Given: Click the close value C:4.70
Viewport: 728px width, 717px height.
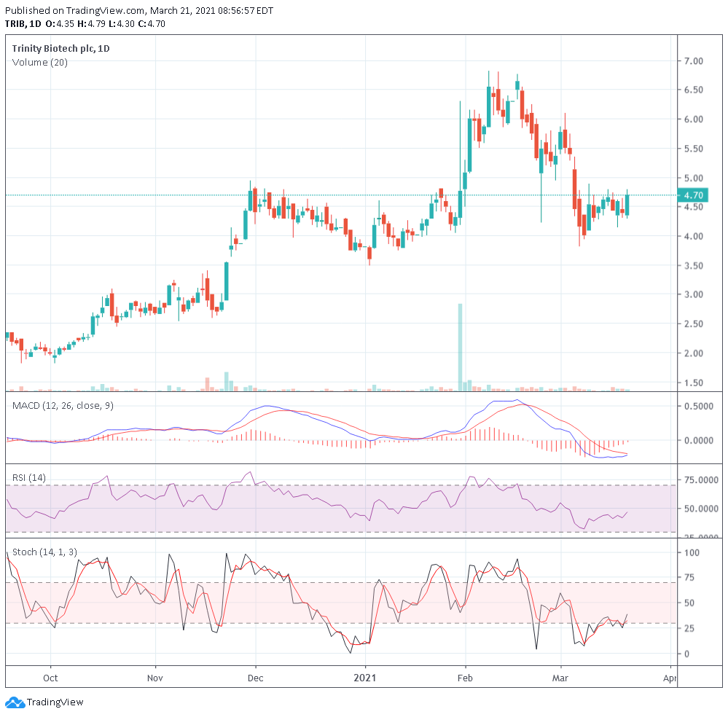Looking at the screenshot, I should [152, 24].
